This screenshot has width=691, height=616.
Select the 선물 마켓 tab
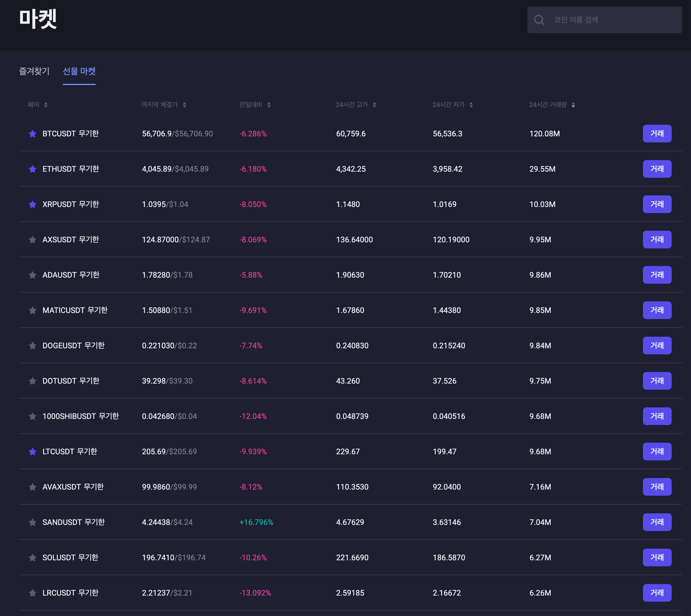point(79,71)
